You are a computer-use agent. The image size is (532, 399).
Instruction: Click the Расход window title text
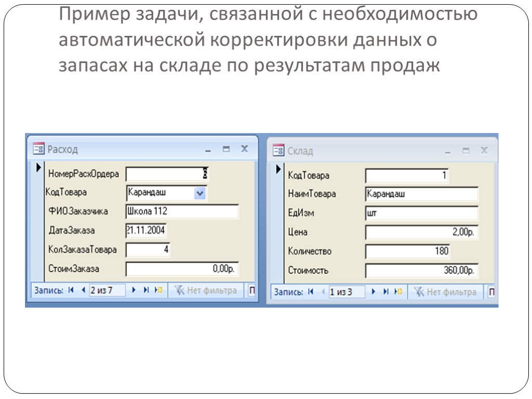(63, 149)
